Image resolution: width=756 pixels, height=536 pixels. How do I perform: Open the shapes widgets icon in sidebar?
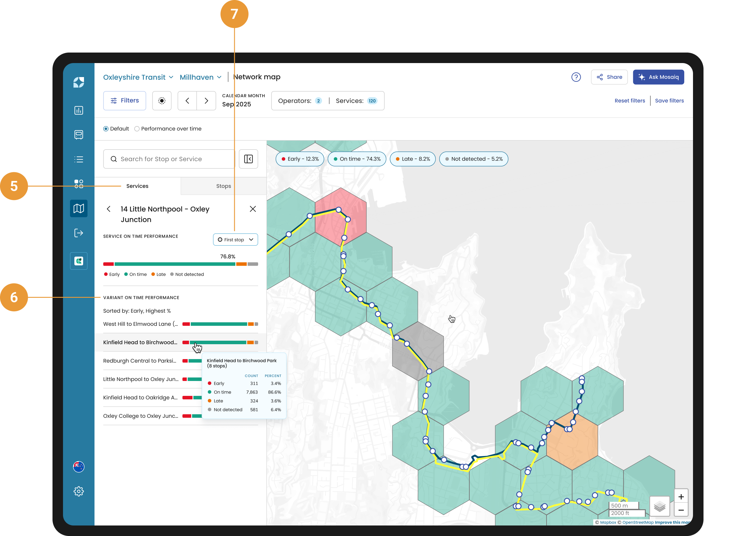(78, 184)
